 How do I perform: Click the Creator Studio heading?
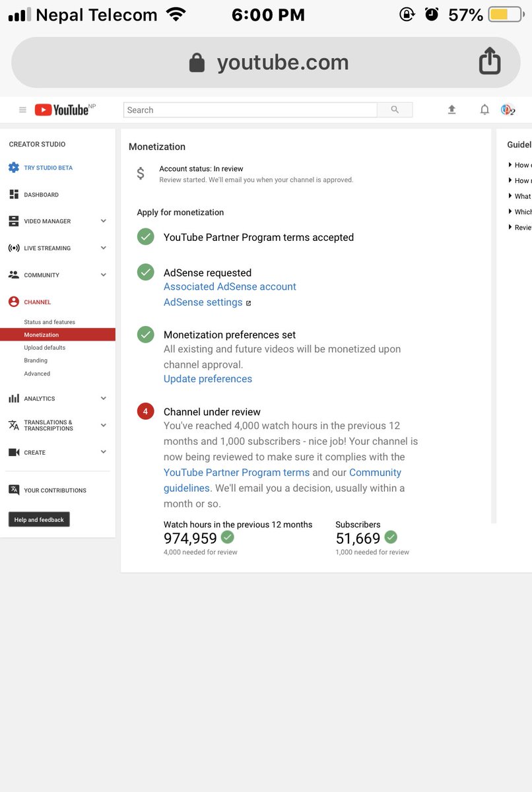click(37, 144)
